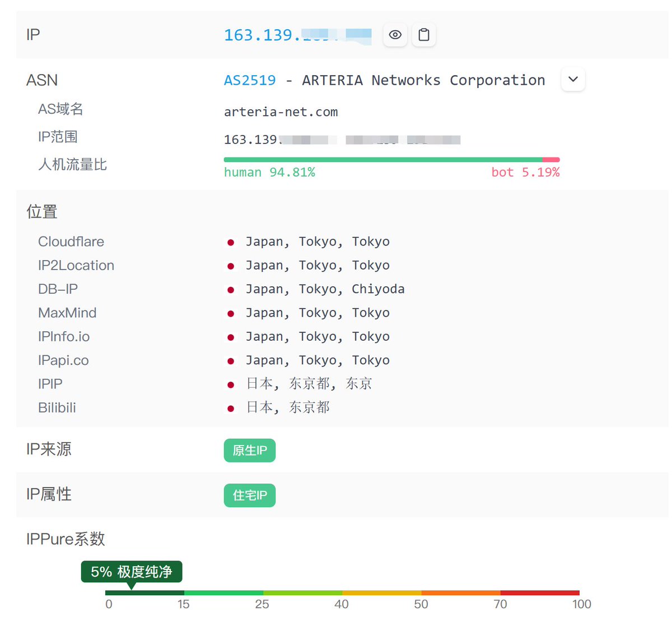Click the IPInfo.io row label
Image resolution: width=672 pixels, height=626 pixels.
[64, 336]
